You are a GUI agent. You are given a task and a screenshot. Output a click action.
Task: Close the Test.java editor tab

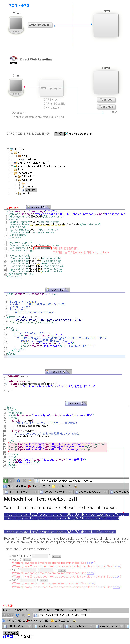(x=64, y=371)
